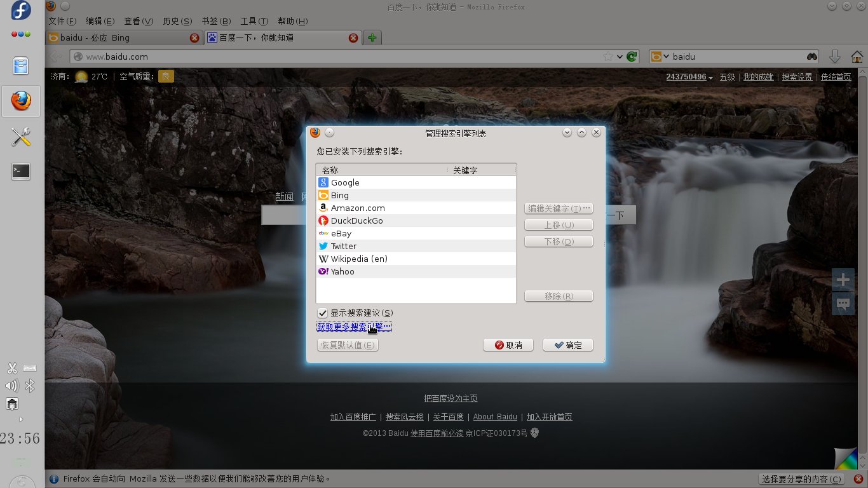Expand the 243750496 account dropdown
Screen dimensions: 868x488
click(689, 77)
